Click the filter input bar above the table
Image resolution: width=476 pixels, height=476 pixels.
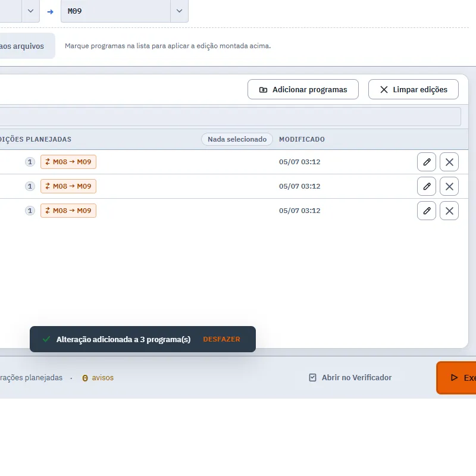coord(230,116)
